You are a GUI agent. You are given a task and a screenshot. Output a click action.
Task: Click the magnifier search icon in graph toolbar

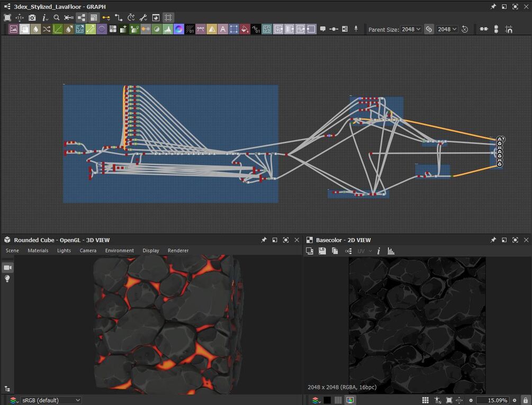tap(57, 17)
